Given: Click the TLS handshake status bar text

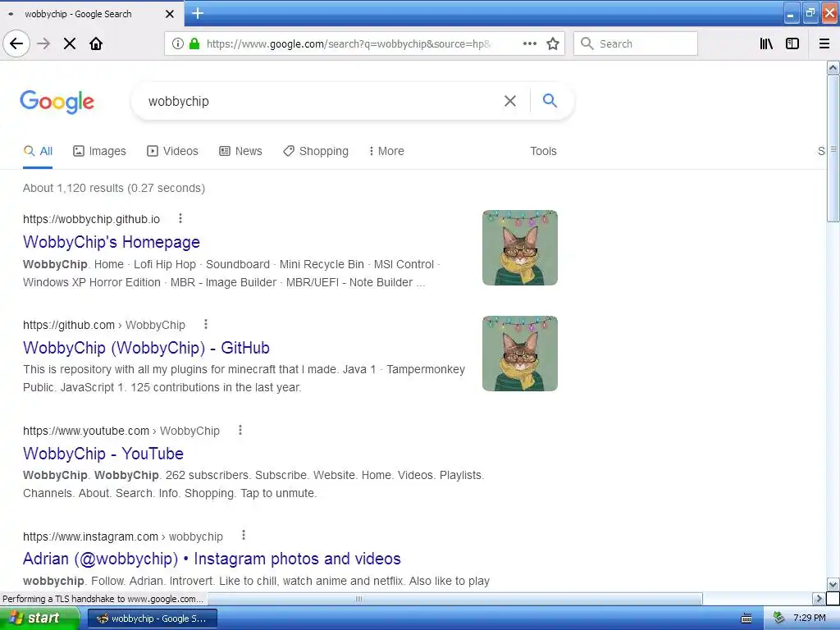Looking at the screenshot, I should 103,598.
